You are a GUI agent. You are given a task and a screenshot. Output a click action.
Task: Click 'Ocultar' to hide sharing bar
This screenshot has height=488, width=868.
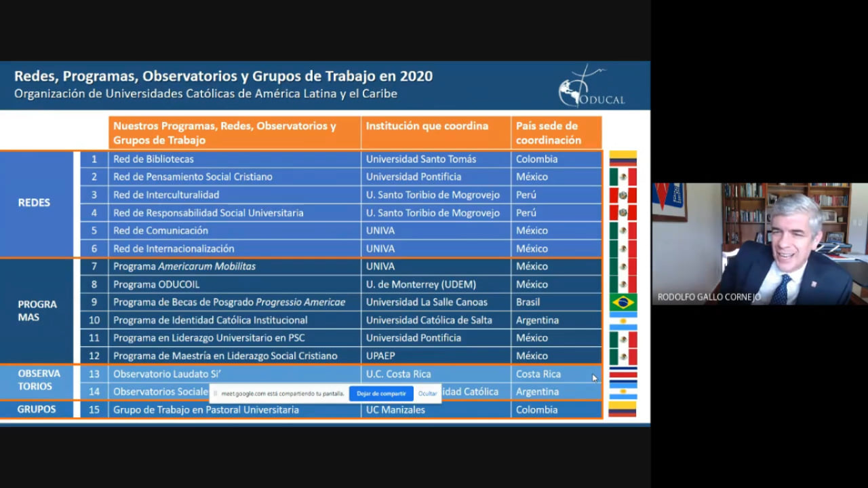(x=427, y=394)
